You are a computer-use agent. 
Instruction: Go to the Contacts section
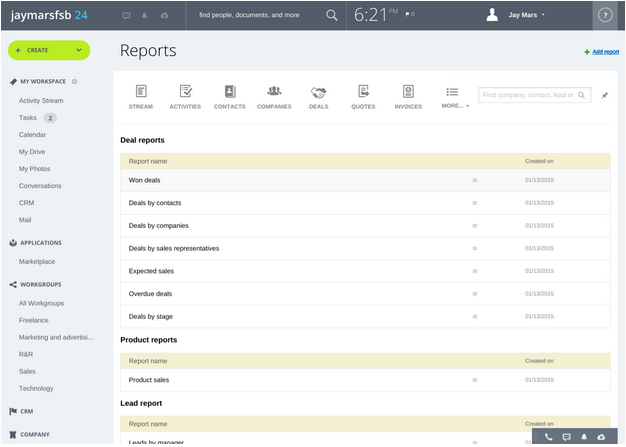(x=230, y=97)
